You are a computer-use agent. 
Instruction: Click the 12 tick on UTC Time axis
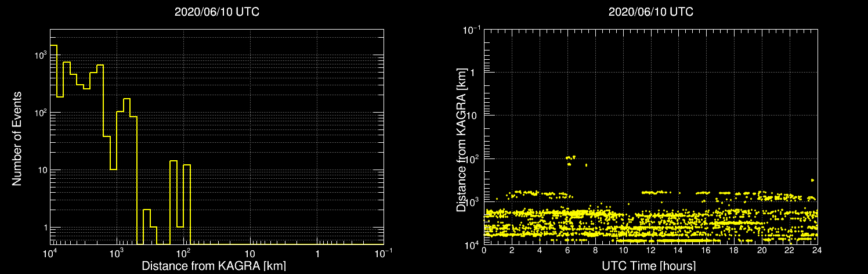pyautogui.click(x=650, y=250)
